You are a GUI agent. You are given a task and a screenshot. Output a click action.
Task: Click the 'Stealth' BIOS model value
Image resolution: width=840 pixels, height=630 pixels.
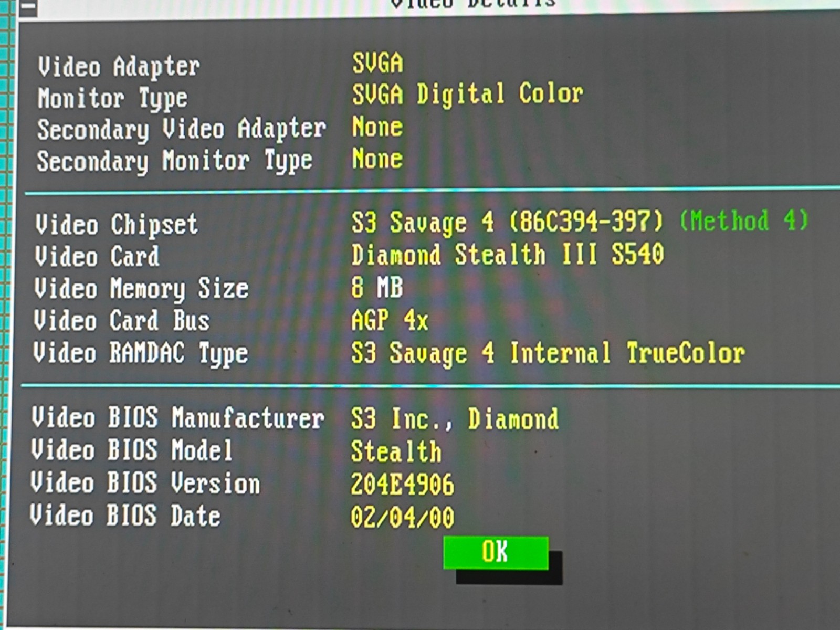tap(396, 451)
